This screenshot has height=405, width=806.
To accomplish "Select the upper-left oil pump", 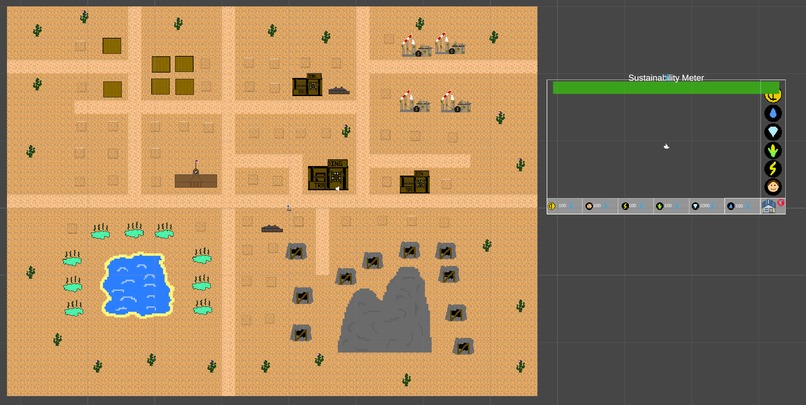I will pyautogui.click(x=416, y=46).
